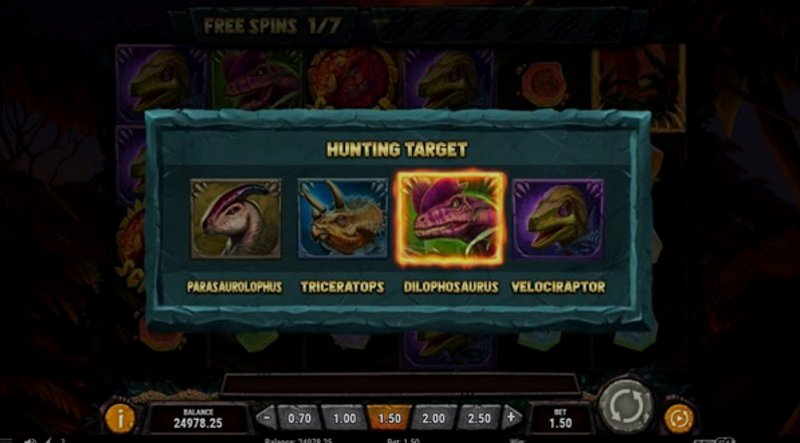
Task: Click the Bet amount display
Action: 560,418
